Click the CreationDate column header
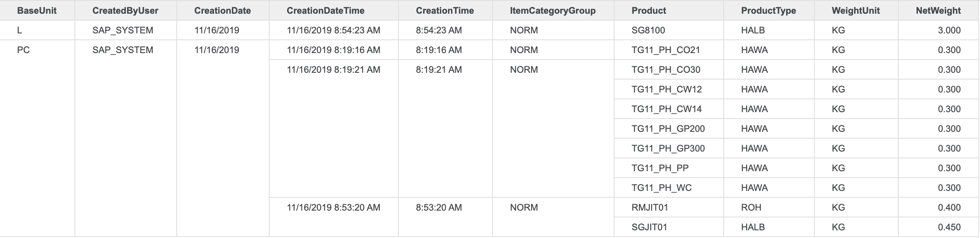Screen dimensions: 980x238 click(222, 11)
